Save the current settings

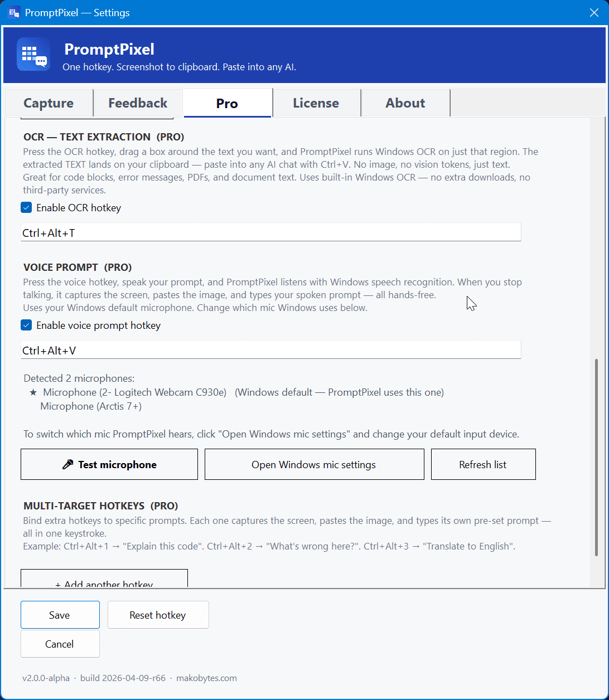pyautogui.click(x=60, y=615)
